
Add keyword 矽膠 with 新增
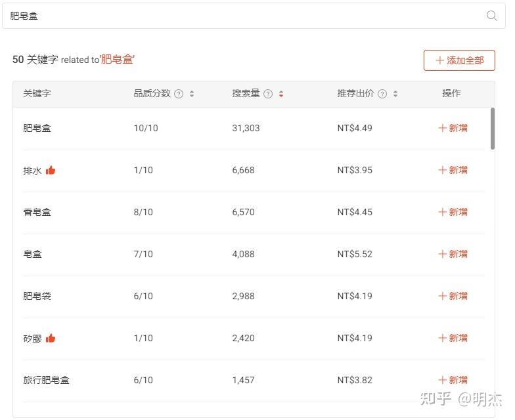453,338
